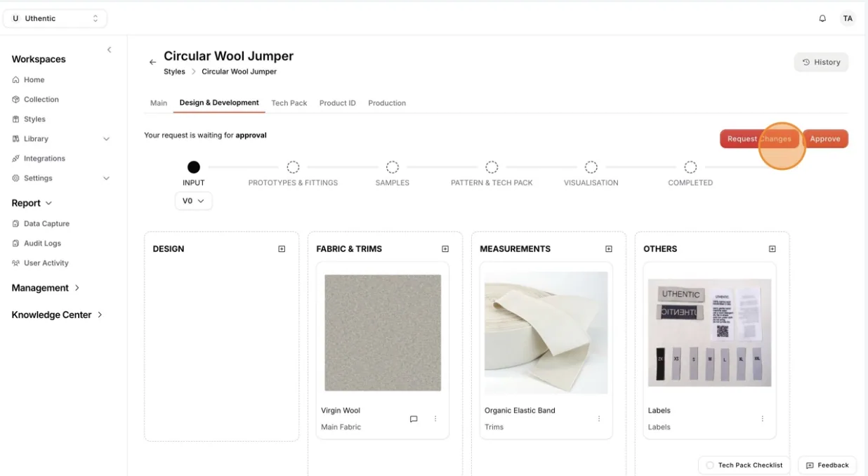Open the Production tab

(387, 103)
